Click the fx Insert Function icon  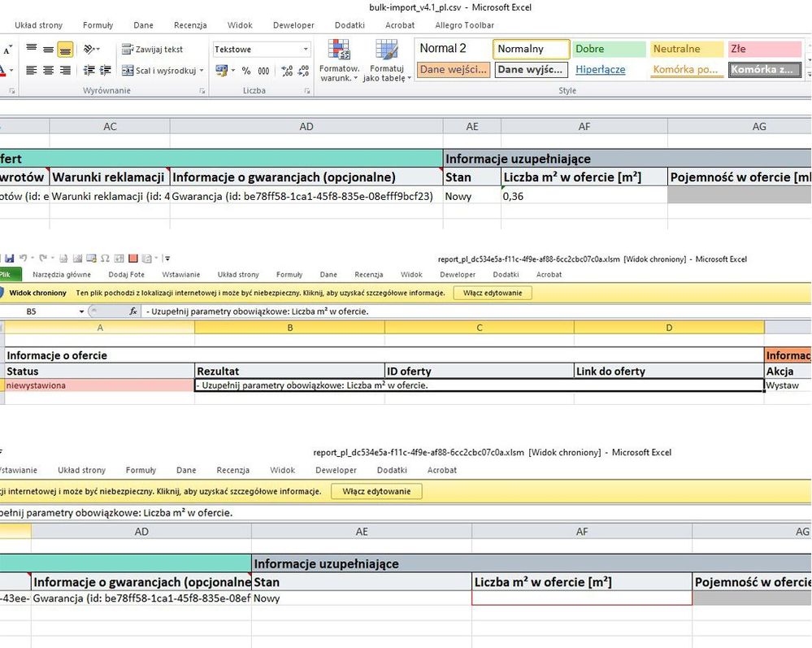click(133, 311)
